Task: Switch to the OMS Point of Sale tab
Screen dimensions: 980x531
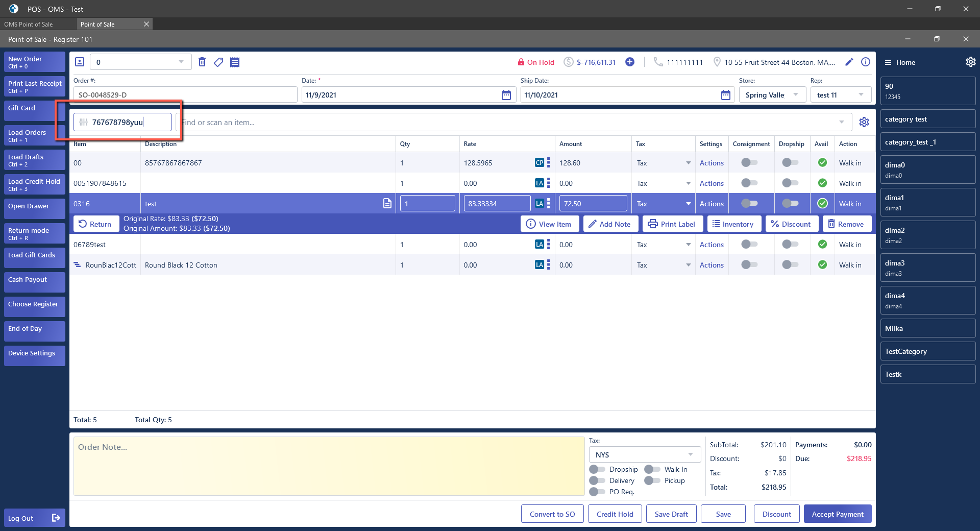Action: coord(29,24)
